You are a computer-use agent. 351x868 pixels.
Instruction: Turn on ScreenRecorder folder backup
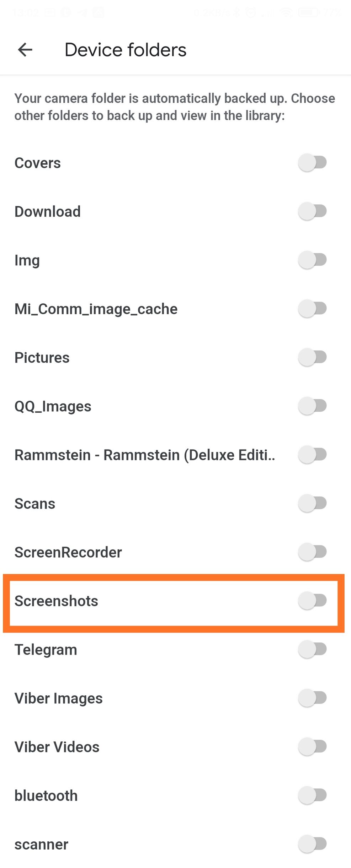(x=313, y=552)
